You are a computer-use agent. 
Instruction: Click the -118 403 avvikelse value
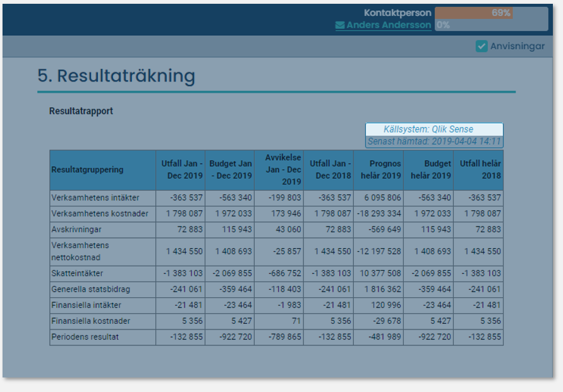click(x=285, y=289)
